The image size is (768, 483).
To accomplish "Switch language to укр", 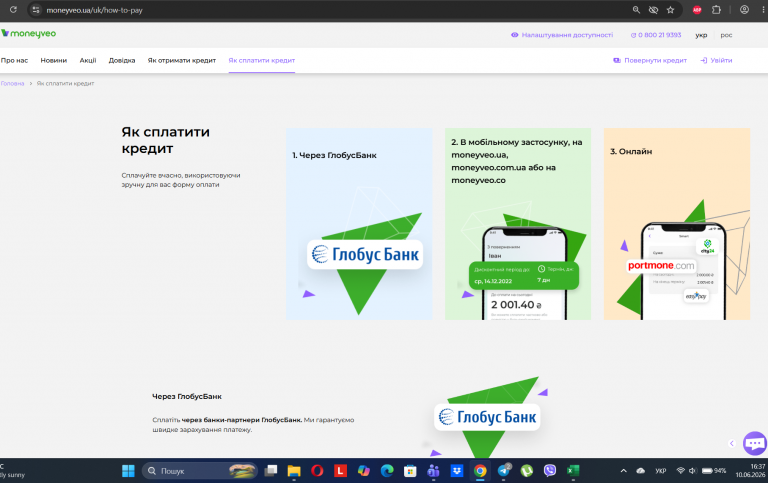I will (x=701, y=35).
